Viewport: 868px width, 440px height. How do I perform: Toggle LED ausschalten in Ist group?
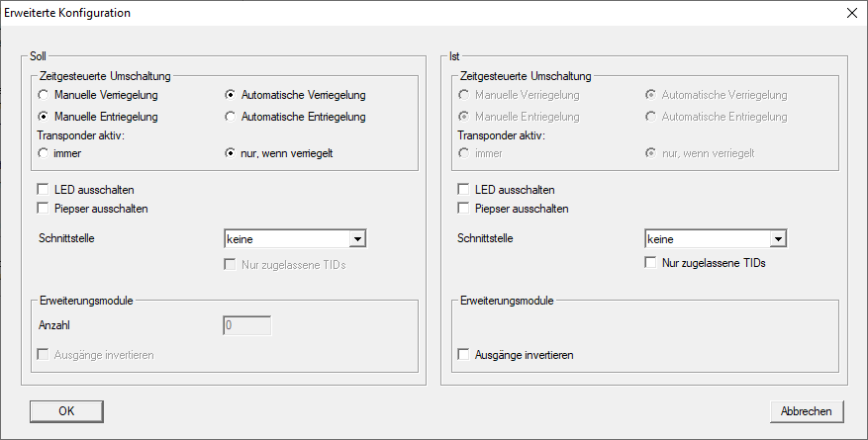point(462,189)
